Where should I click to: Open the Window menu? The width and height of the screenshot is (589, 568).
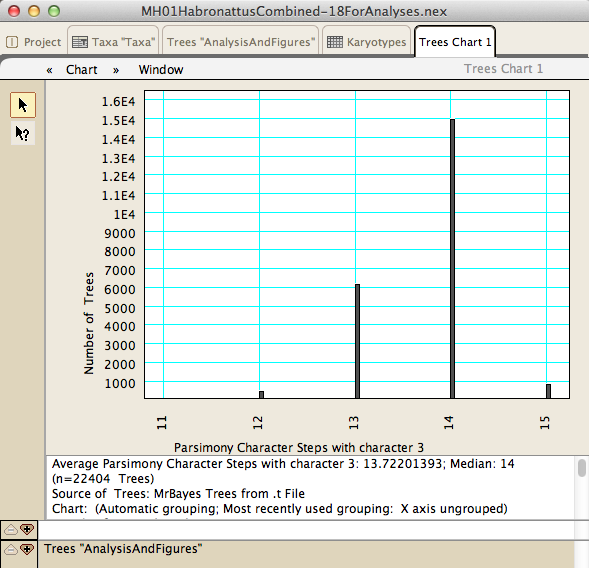point(161,70)
